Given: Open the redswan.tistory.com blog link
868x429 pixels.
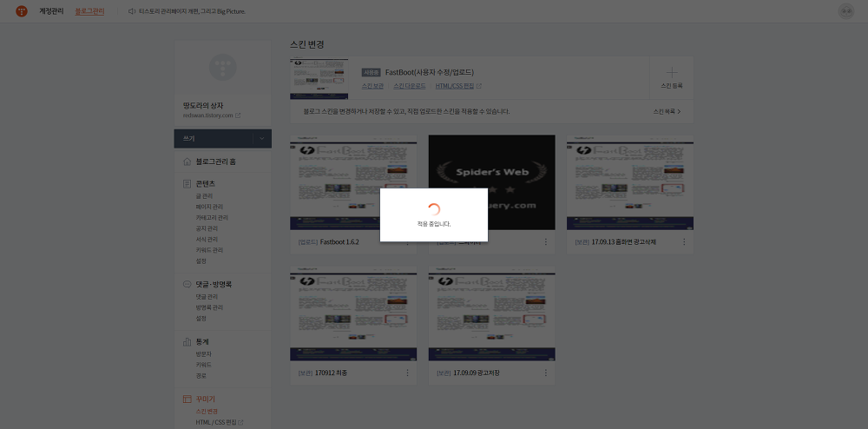Looking at the screenshot, I should click(x=208, y=115).
